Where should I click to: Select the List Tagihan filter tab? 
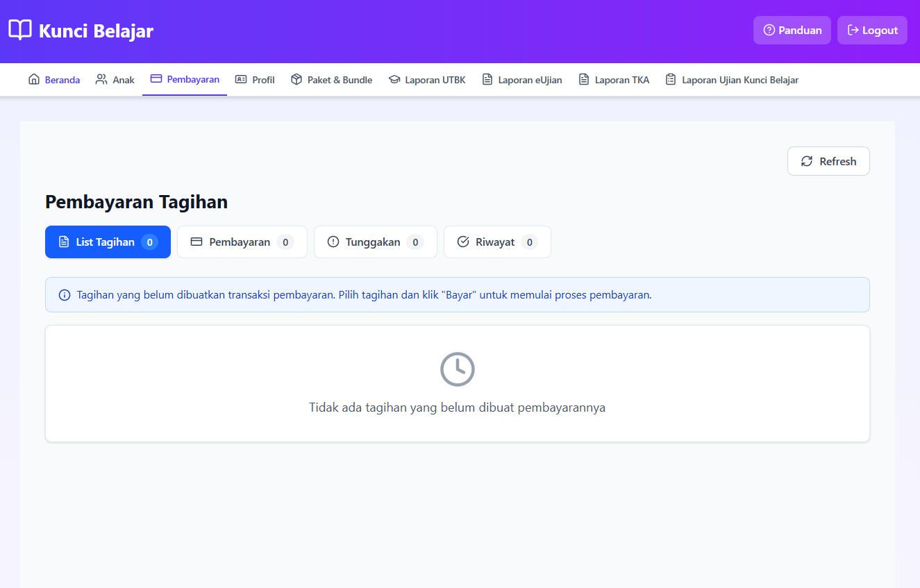108,242
